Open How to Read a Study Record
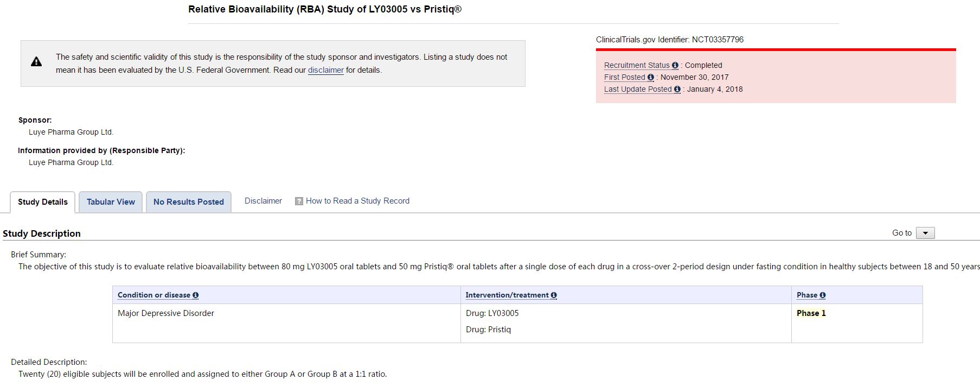980x392 pixels. pyautogui.click(x=357, y=201)
